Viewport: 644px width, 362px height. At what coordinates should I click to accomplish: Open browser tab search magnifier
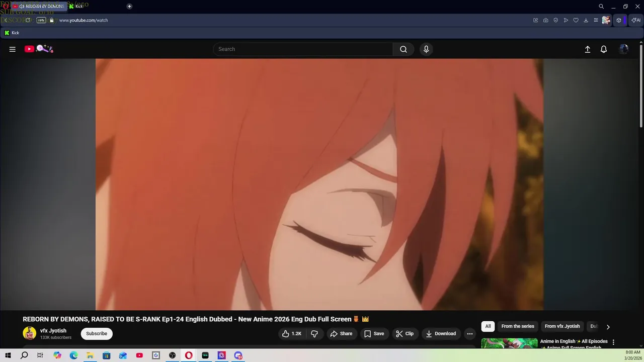[x=601, y=7]
